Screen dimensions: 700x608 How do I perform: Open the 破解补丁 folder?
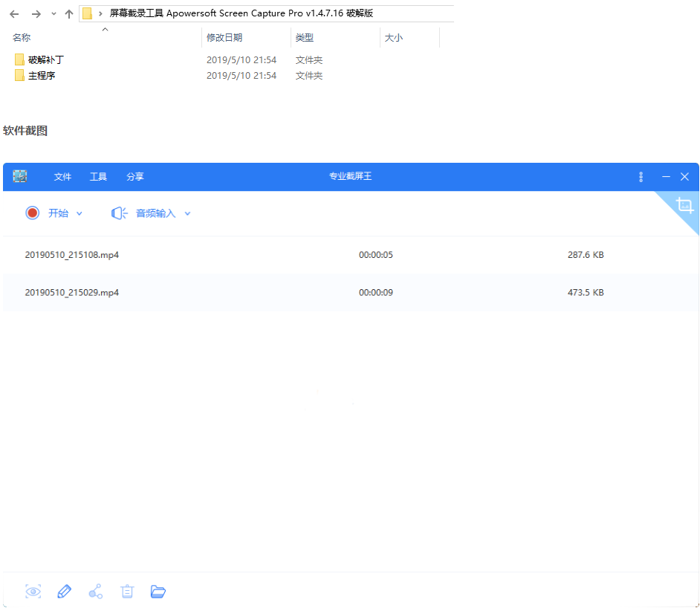(x=45, y=59)
